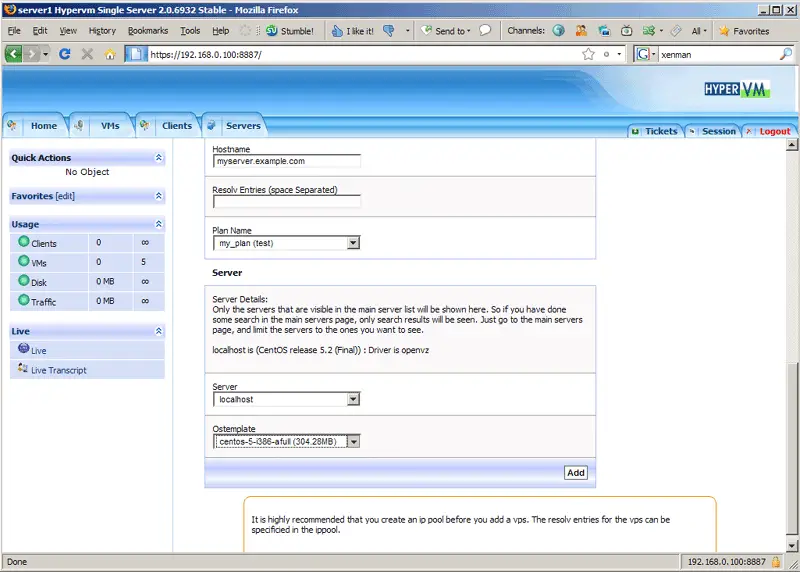Screen dimensions: 800x572
Task: Stop loading with the X toolbar icon
Action: click(x=87, y=54)
